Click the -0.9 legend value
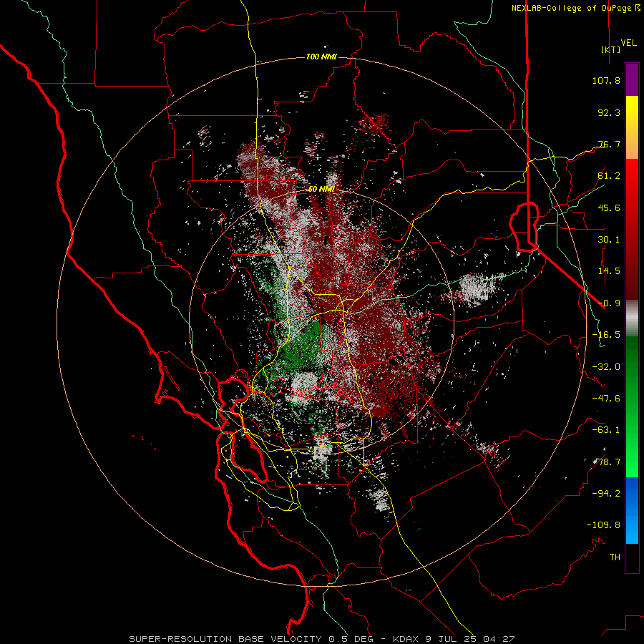Screen dimensions: 644x644 pos(609,303)
